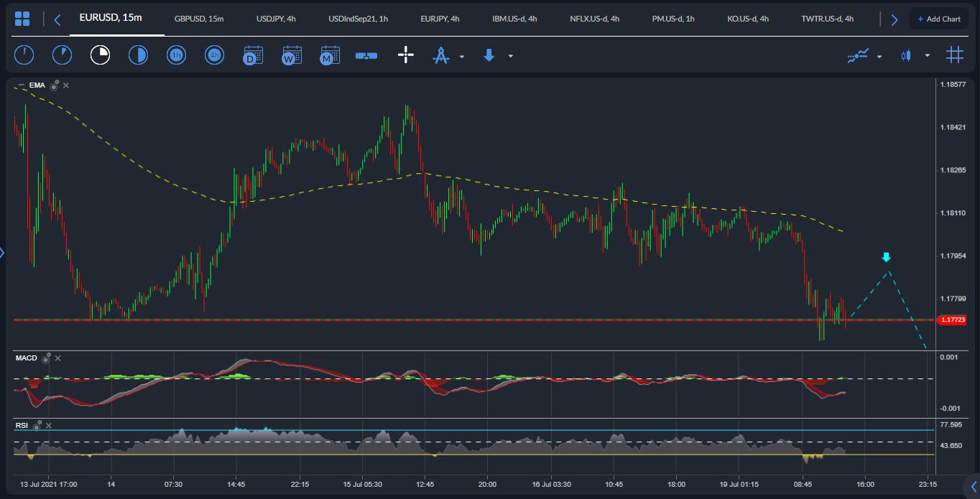Image resolution: width=980 pixels, height=499 pixels.
Task: Choose the weekly (W) calendar timeframe
Action: 291,55
